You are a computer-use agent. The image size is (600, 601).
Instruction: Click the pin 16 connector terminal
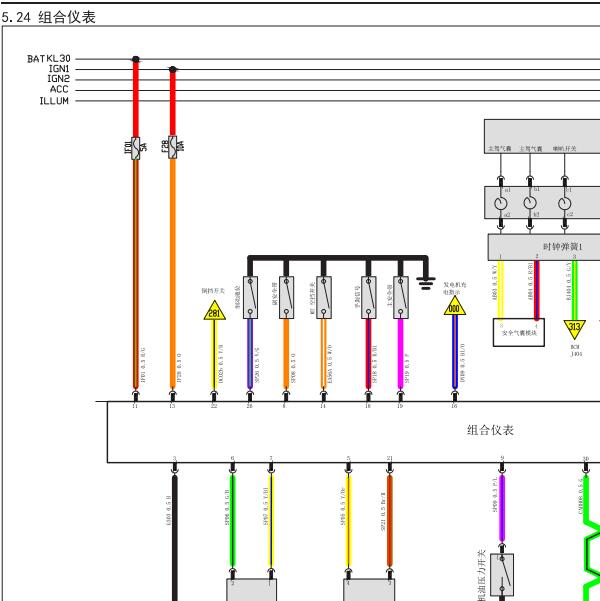coord(455,395)
